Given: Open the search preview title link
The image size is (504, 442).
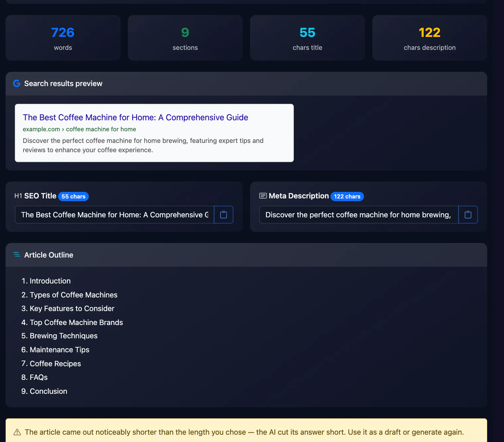Looking at the screenshot, I should click(x=135, y=117).
